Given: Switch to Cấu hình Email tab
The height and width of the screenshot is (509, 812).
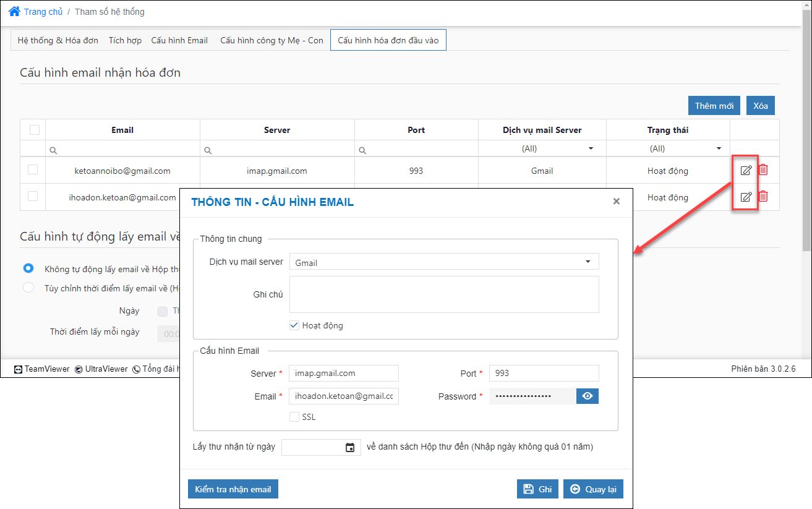Looking at the screenshot, I should click(x=179, y=40).
